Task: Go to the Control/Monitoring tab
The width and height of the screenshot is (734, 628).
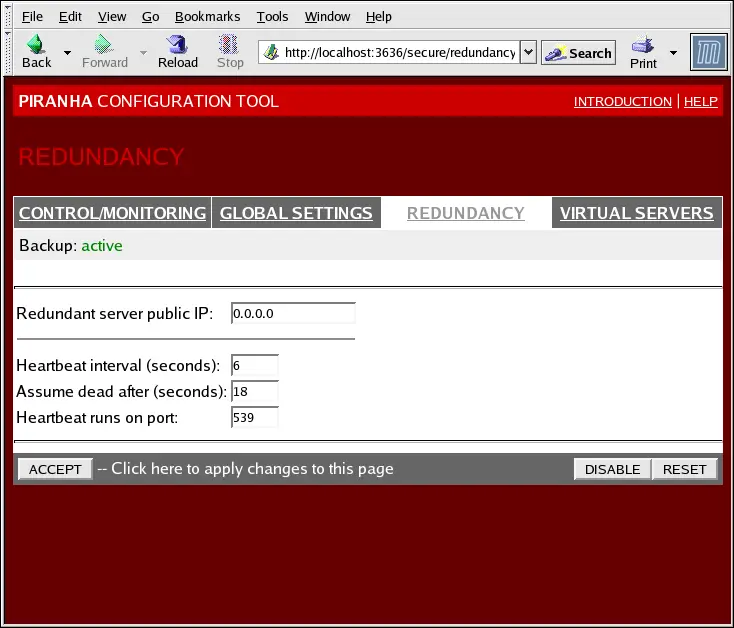Action: coord(112,213)
